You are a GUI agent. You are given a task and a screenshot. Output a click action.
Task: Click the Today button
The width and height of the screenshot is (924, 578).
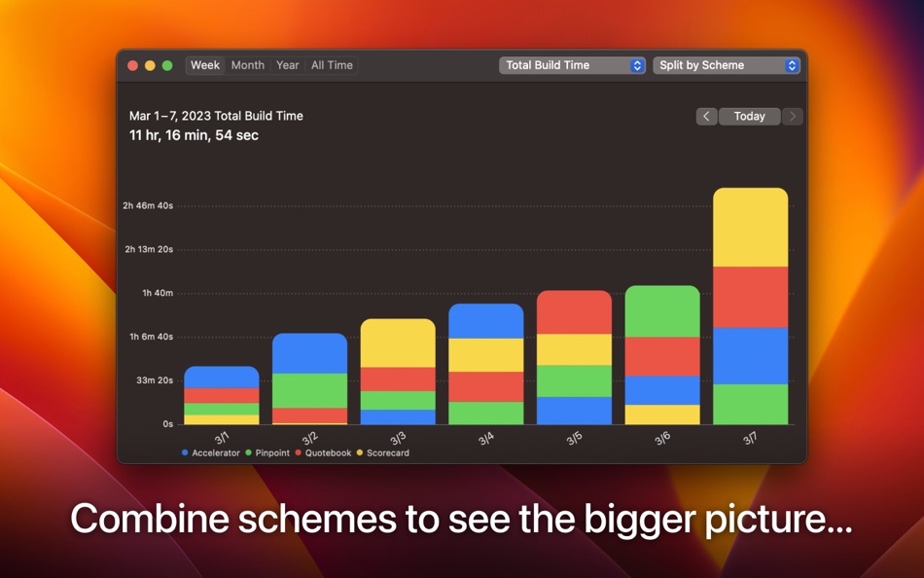[750, 116]
